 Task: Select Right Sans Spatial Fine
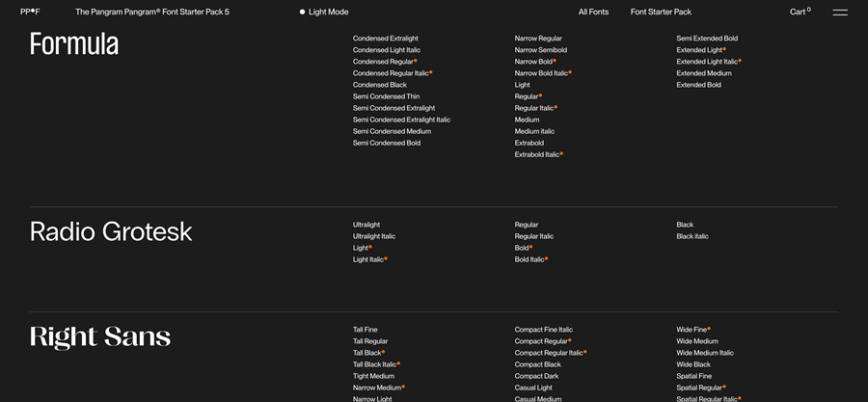tap(693, 376)
